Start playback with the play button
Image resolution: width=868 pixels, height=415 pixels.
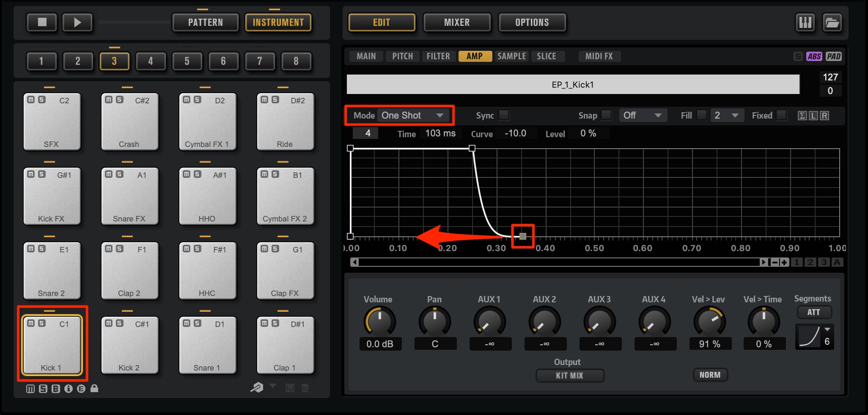[77, 22]
